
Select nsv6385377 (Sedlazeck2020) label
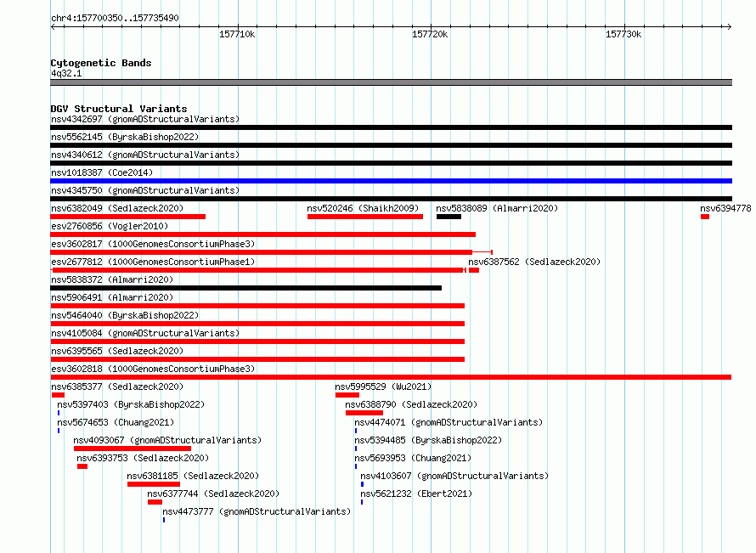pos(117,387)
